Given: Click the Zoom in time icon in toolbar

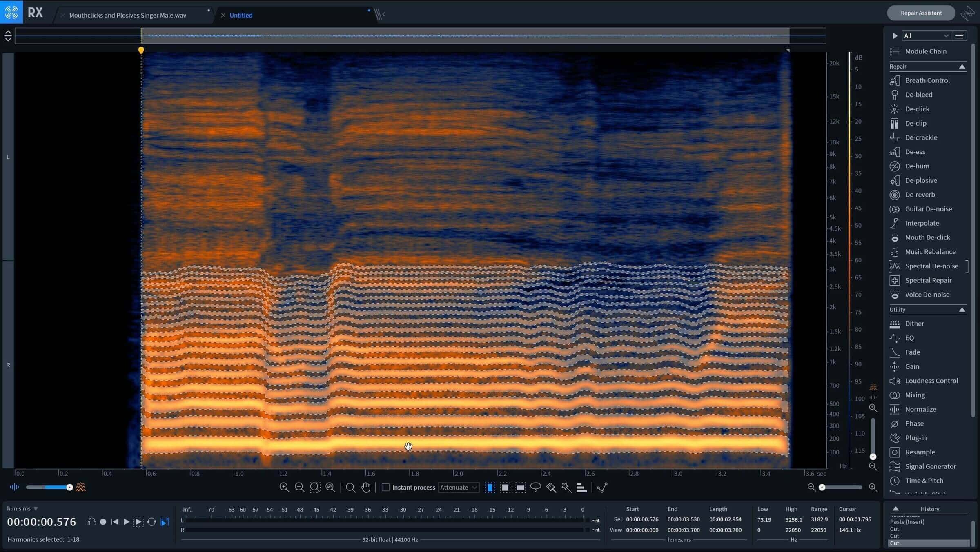Looking at the screenshot, I should [284, 487].
